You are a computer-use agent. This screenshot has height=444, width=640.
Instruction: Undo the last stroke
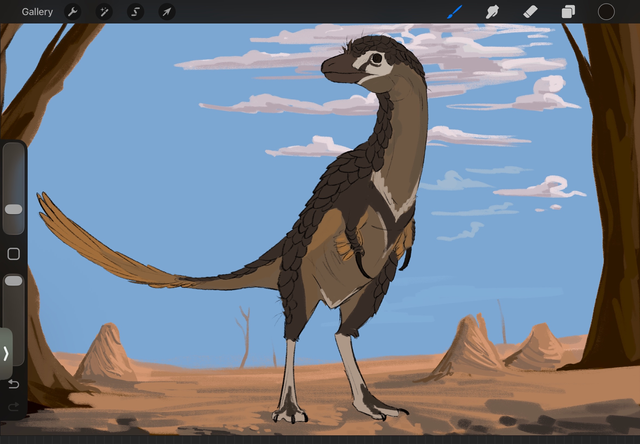(13, 384)
